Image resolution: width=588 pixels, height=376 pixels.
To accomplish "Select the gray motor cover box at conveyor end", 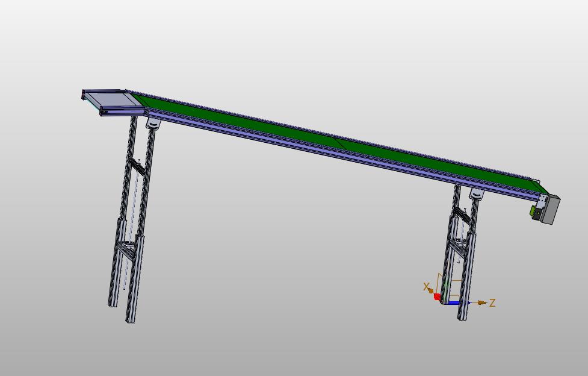I will pos(551,210).
